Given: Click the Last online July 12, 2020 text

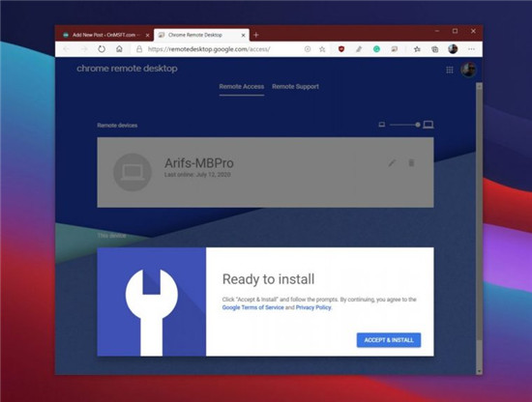Looking at the screenshot, I should (197, 175).
